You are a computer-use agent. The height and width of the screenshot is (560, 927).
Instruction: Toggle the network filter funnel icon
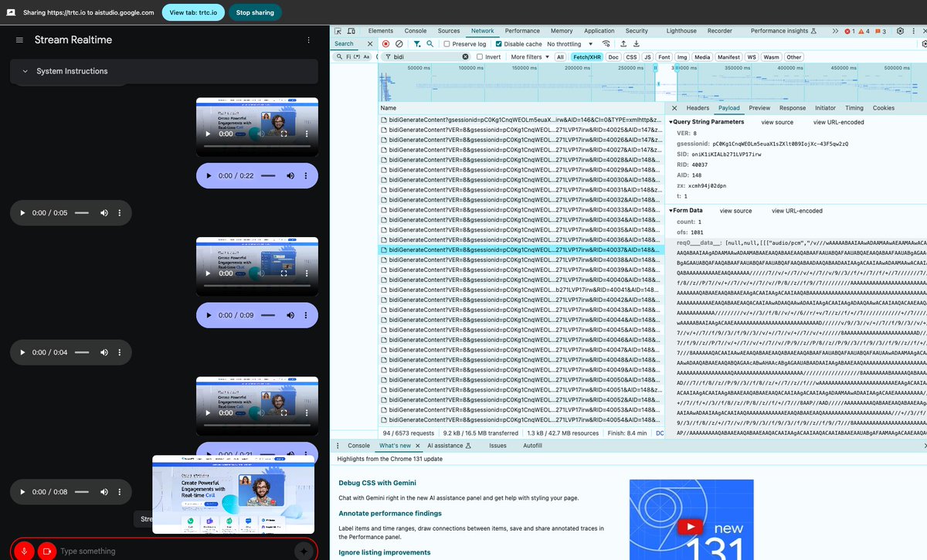pos(417,44)
